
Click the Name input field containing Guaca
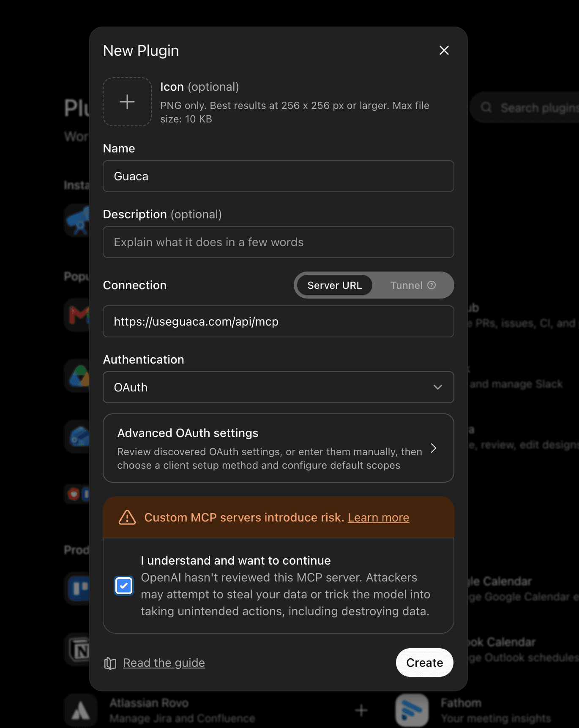(279, 176)
